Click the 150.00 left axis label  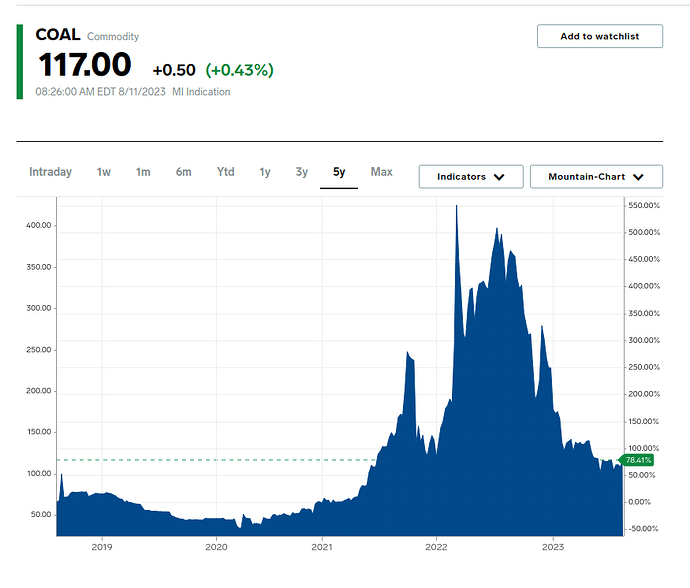coord(39,432)
